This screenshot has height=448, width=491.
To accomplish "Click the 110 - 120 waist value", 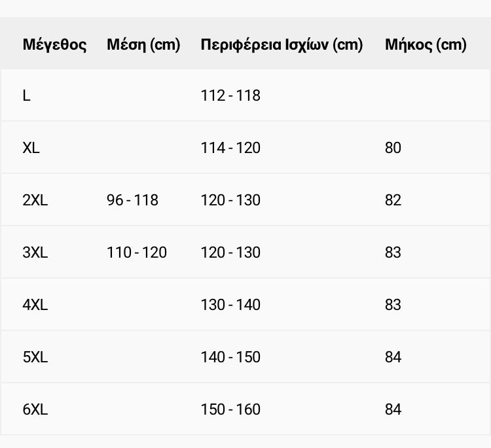I will (137, 252).
